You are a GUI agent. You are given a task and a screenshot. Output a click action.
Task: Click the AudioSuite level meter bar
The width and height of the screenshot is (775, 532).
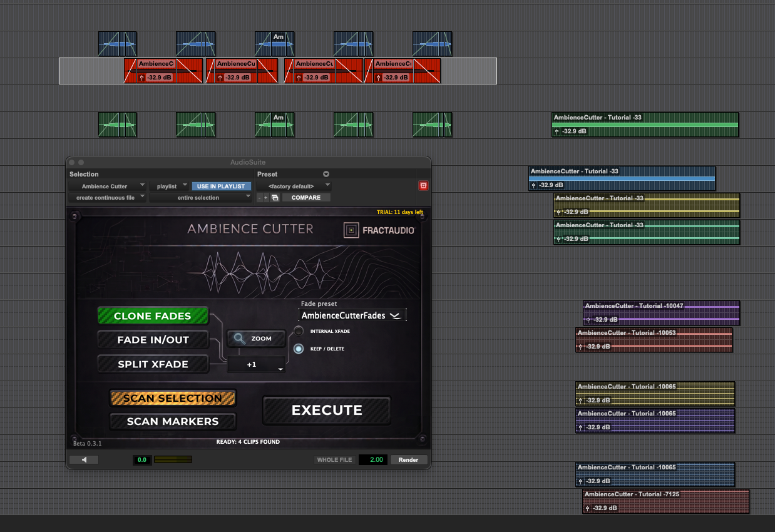coord(173,459)
